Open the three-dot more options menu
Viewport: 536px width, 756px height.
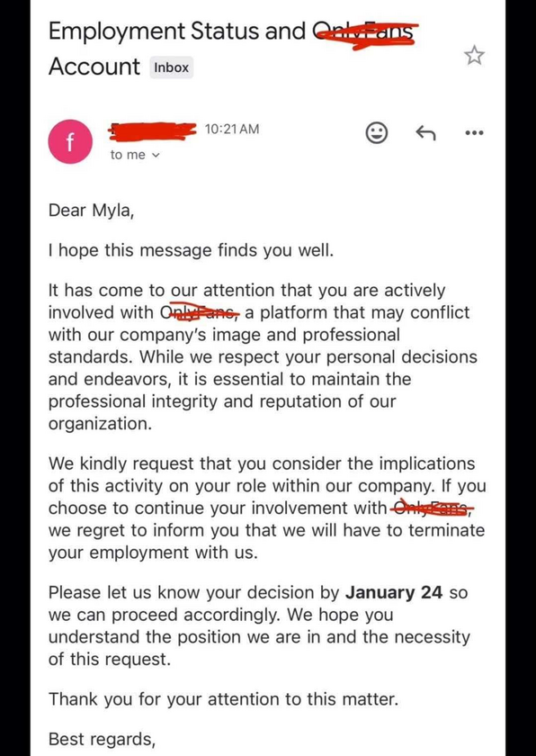point(474,133)
